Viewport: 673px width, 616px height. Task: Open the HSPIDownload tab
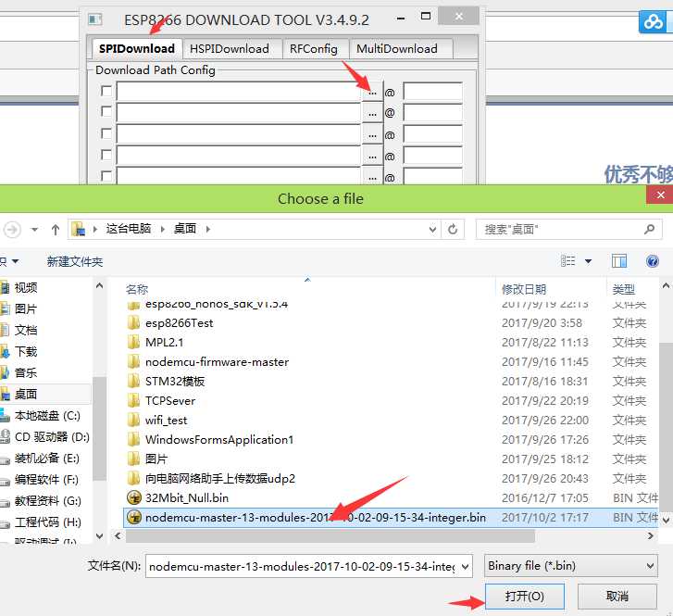(x=230, y=49)
